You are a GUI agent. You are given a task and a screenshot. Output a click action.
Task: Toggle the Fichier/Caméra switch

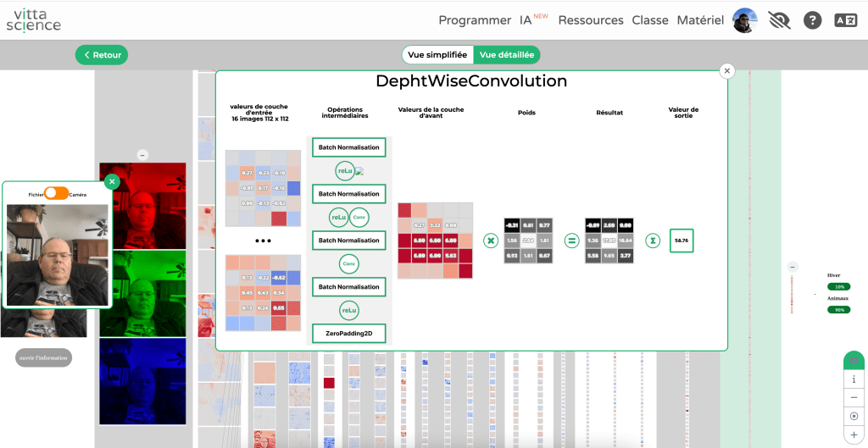point(57,193)
